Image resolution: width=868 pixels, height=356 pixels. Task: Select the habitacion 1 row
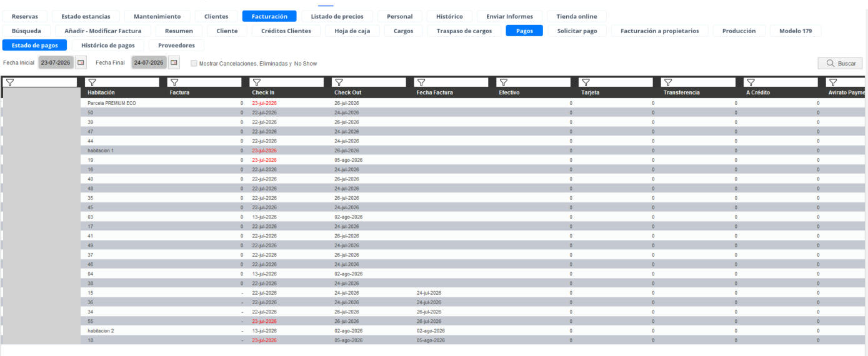(434, 151)
